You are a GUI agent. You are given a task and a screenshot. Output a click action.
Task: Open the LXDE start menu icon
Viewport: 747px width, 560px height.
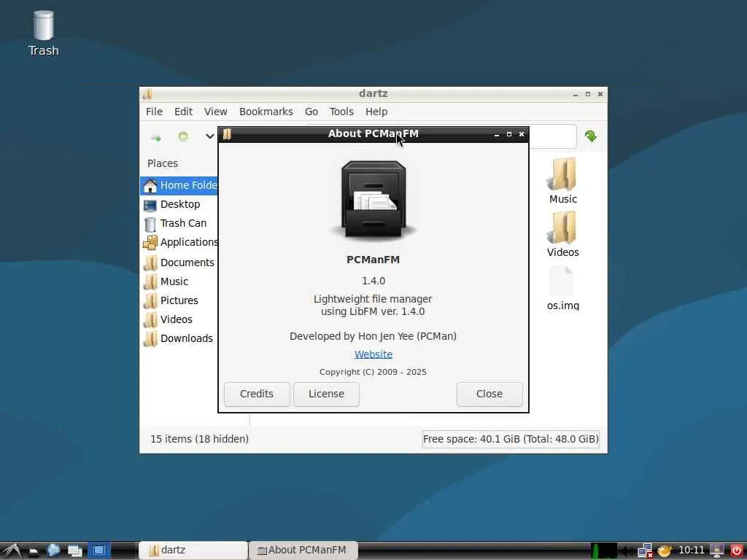click(12, 551)
